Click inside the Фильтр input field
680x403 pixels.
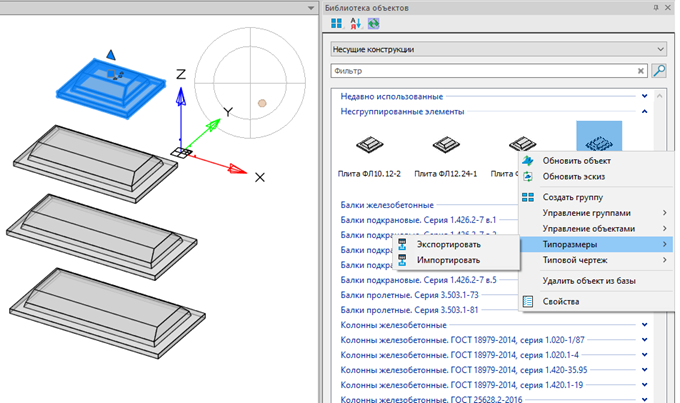[x=480, y=71]
